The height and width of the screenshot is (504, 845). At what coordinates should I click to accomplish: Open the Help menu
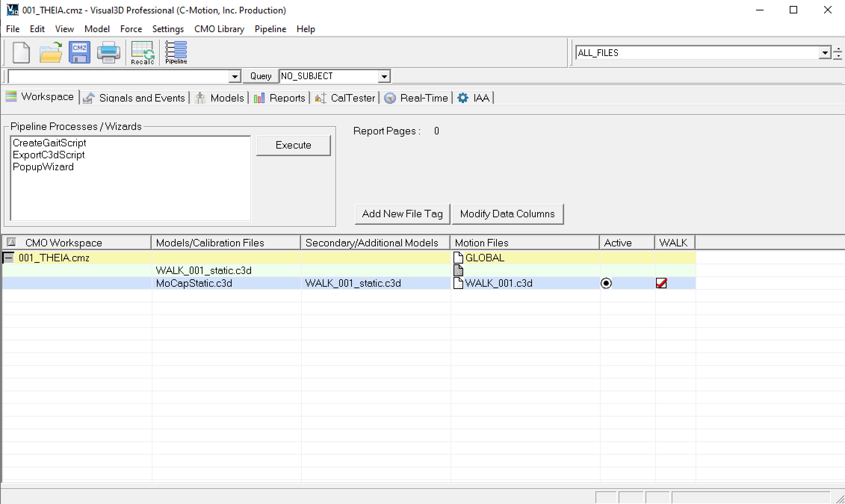[x=306, y=29]
